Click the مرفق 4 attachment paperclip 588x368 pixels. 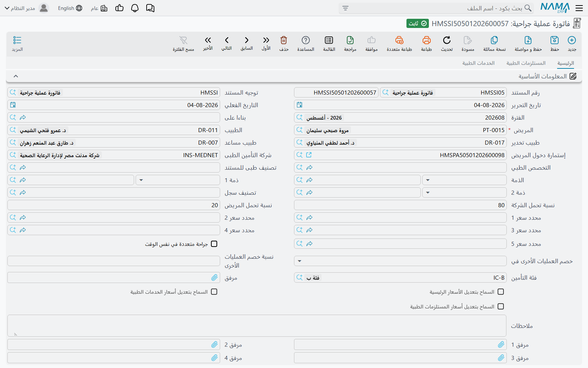pyautogui.click(x=215, y=358)
